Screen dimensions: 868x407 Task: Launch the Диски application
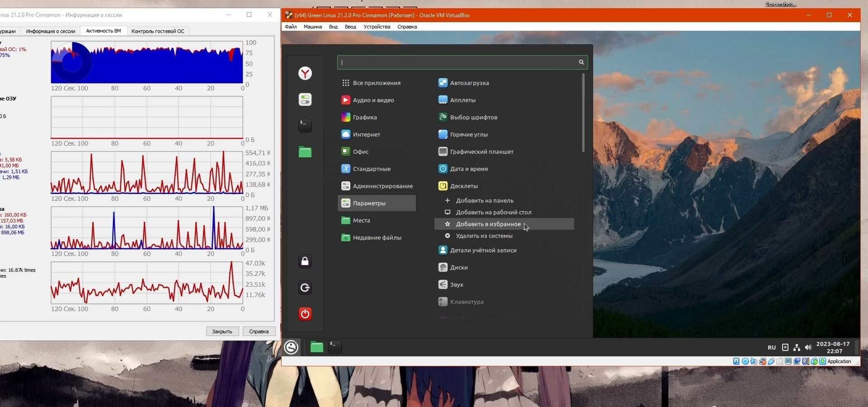point(504,267)
